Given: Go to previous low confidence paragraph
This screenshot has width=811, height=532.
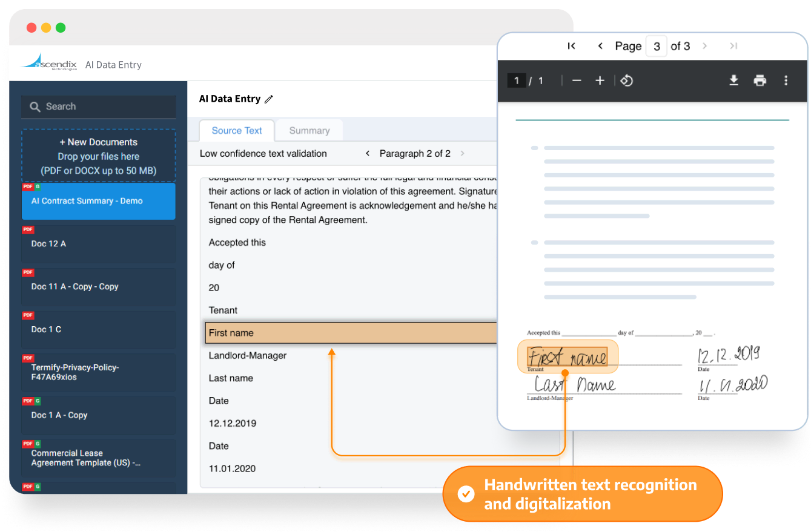Looking at the screenshot, I should [x=368, y=154].
